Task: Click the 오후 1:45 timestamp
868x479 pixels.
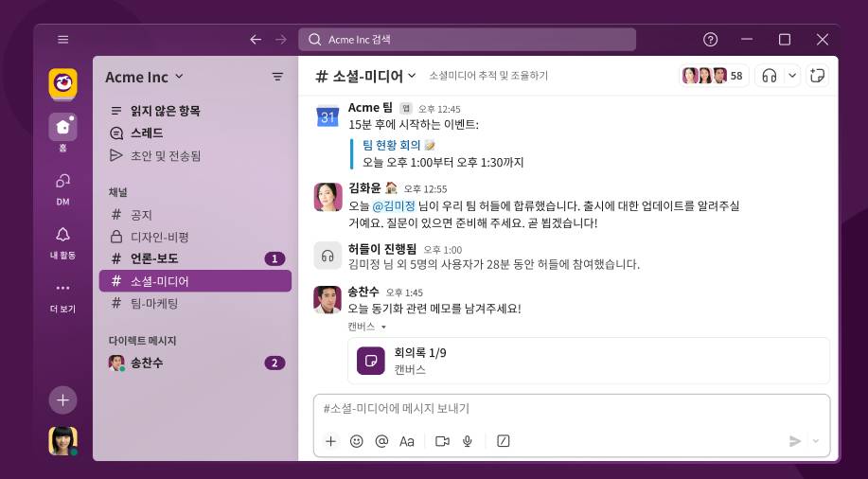Action: pos(404,293)
